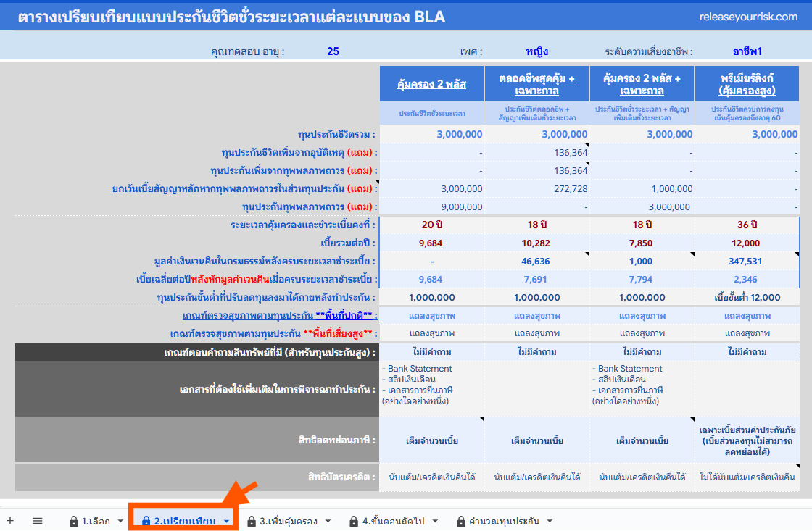Click the เกณฑ์ตรวจสุขภาพ พื้นที่เสี่ยงสูง row link
Image resolution: width=812 pixels, height=531 pixels.
click(x=271, y=333)
